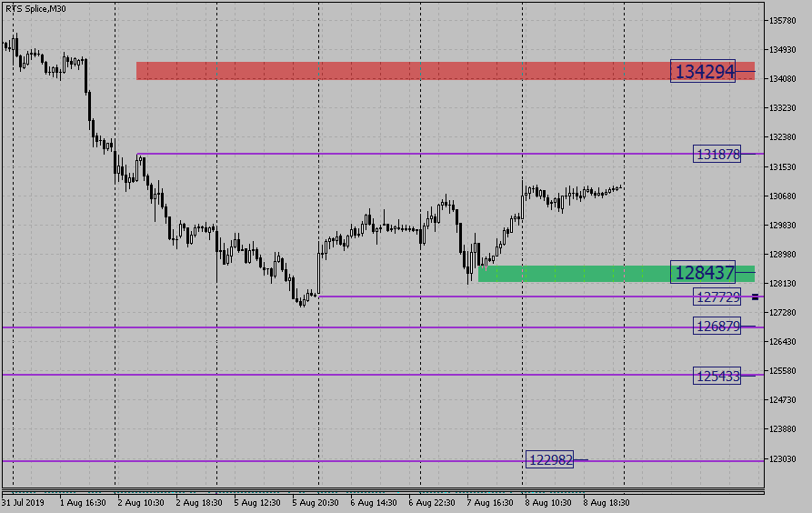Click the 134294 price label box

(x=702, y=71)
